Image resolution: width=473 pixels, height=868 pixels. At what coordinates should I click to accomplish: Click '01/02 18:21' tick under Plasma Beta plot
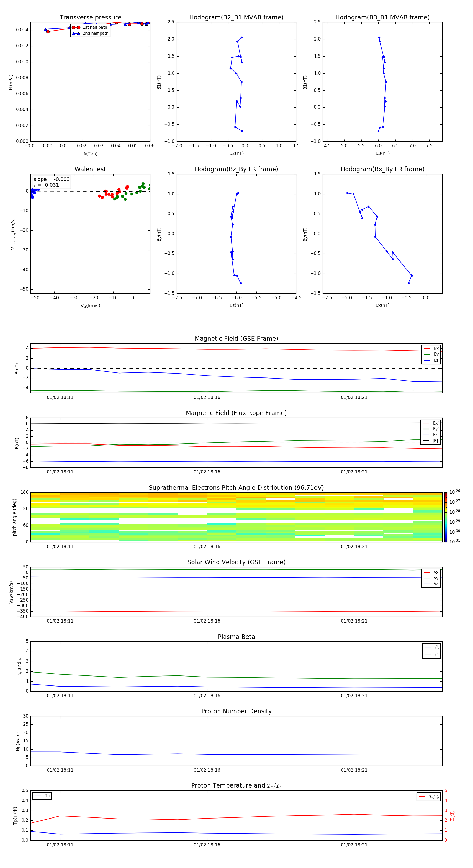(354, 696)
